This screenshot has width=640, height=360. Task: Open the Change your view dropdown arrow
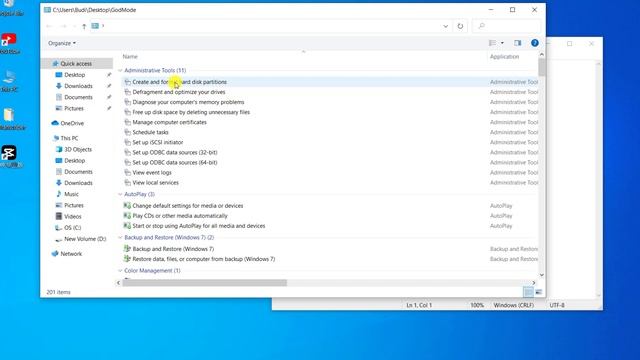pos(502,43)
